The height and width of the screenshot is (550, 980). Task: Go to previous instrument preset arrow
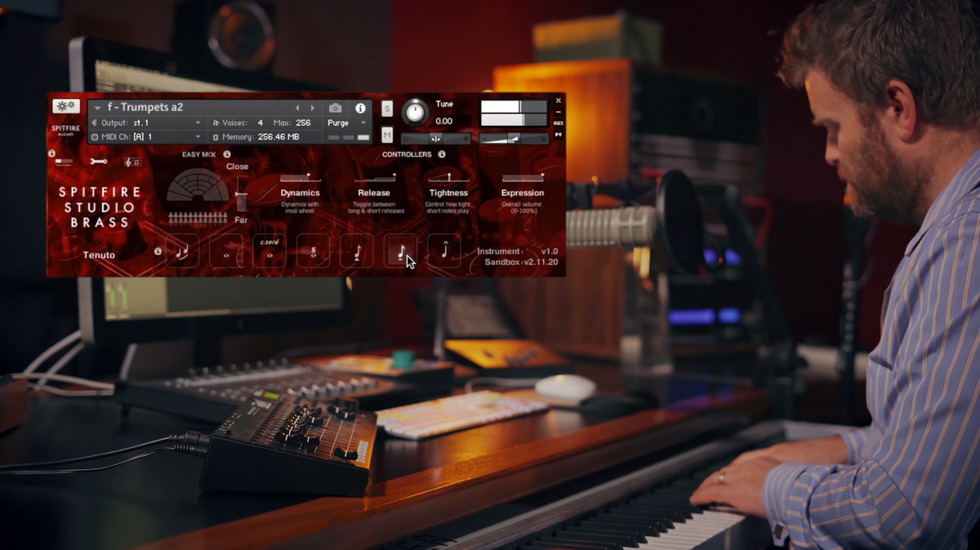coord(297,108)
